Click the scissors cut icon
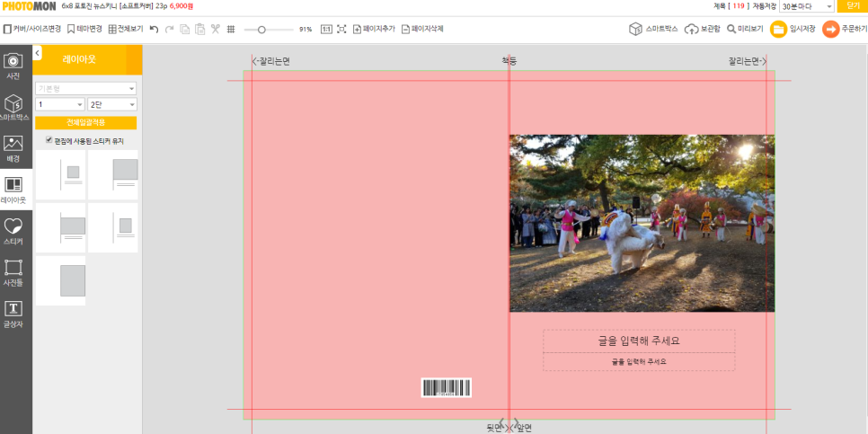868x434 pixels. coord(216,29)
